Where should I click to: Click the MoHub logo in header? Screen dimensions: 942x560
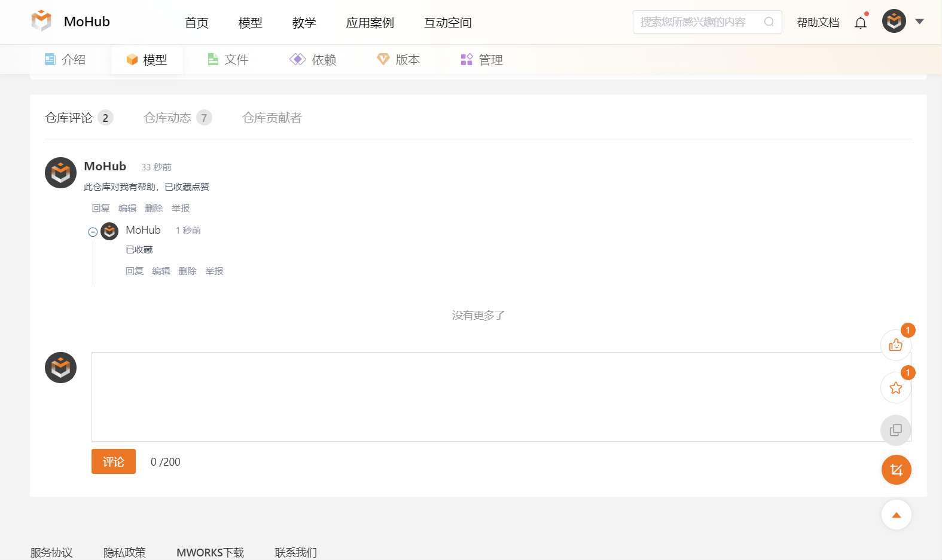(71, 22)
